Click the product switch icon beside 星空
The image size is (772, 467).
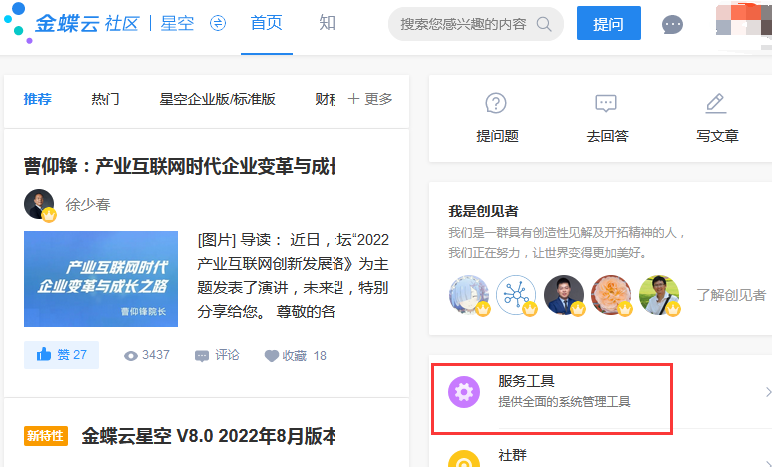tap(218, 24)
